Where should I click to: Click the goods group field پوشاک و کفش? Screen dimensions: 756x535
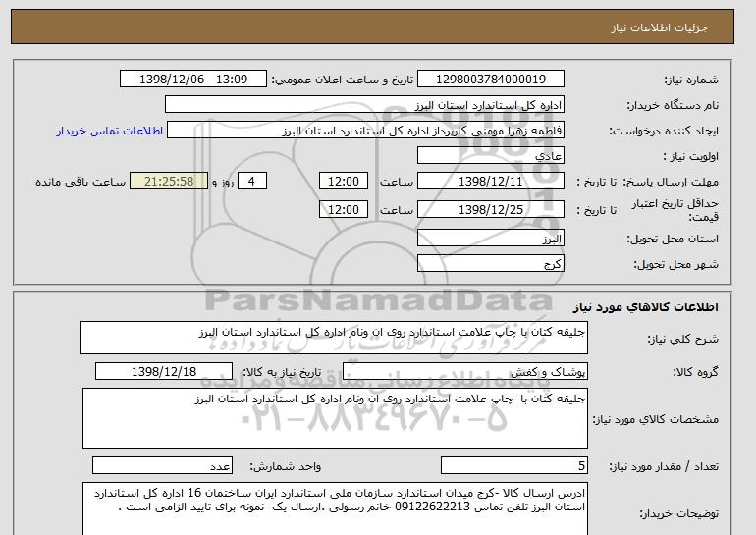(464, 372)
